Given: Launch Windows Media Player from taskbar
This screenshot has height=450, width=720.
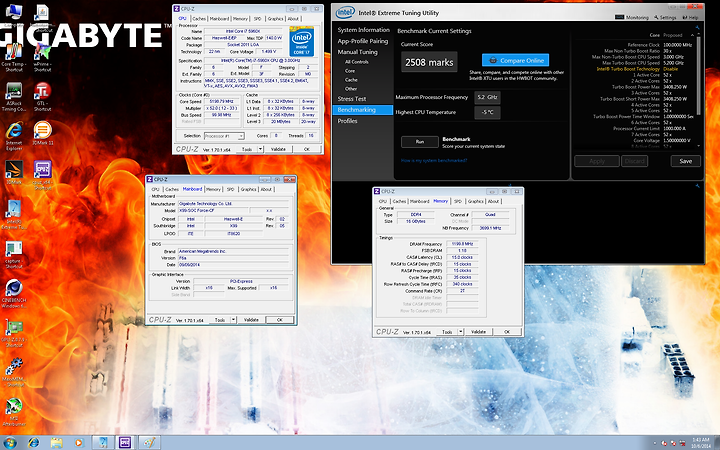Looking at the screenshot, I should point(79,443).
